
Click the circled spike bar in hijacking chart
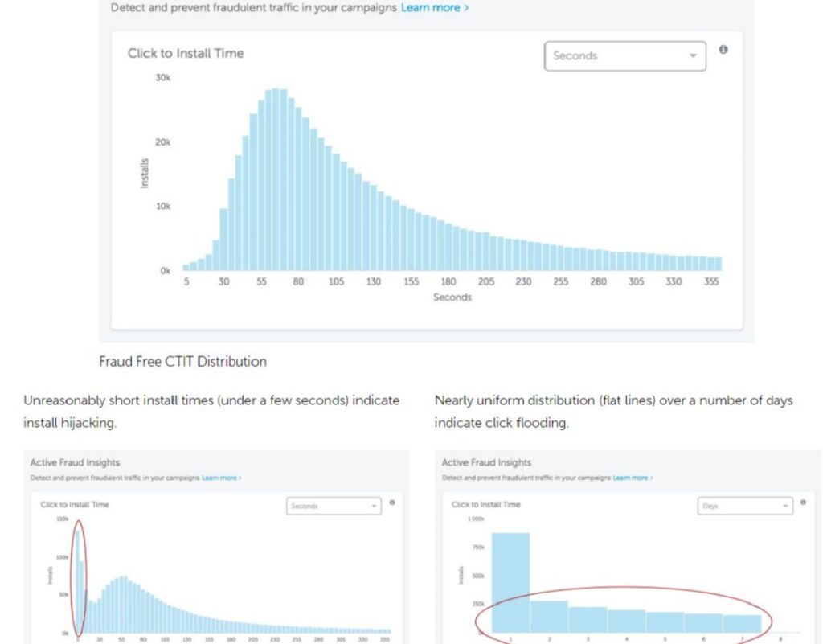tap(78, 581)
